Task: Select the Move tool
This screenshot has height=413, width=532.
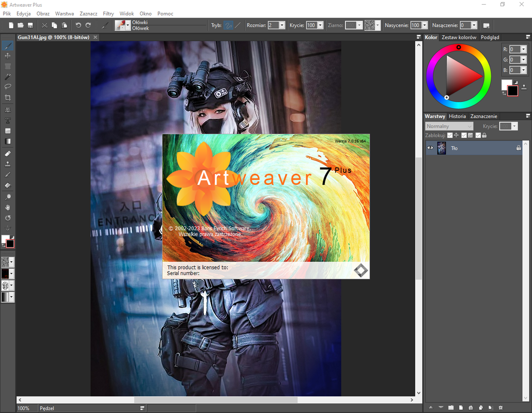Action: pos(8,56)
